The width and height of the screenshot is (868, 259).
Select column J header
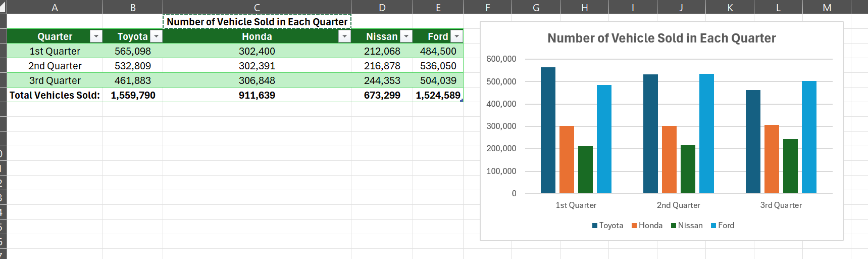[x=682, y=7]
